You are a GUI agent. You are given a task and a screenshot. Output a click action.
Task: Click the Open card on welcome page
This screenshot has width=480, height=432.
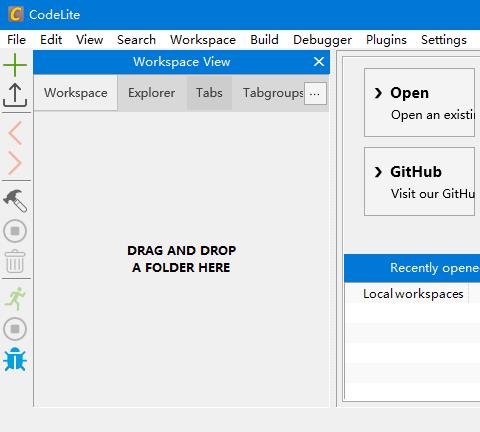click(x=419, y=103)
